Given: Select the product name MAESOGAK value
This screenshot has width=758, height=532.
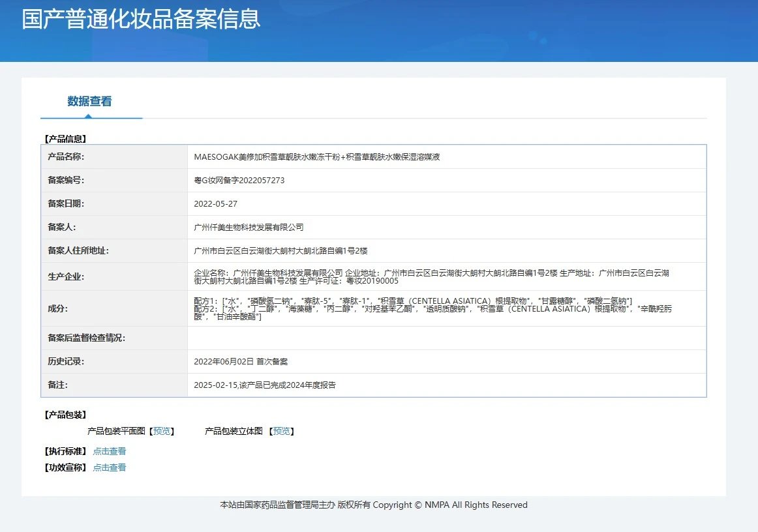Looking at the screenshot, I should (316, 157).
